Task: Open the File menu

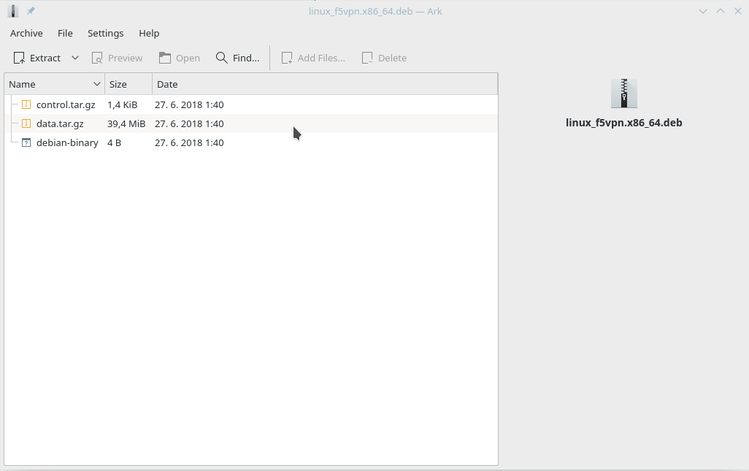Action: 65,33
